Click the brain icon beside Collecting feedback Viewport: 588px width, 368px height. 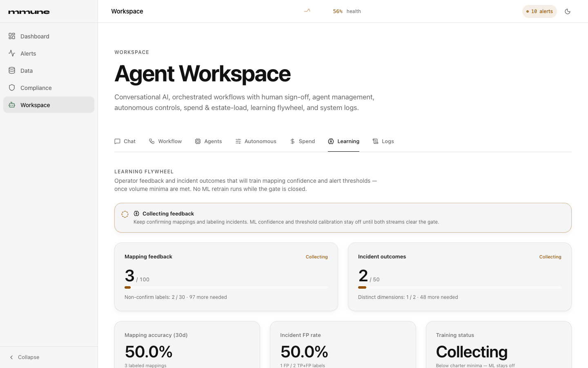pyautogui.click(x=136, y=213)
